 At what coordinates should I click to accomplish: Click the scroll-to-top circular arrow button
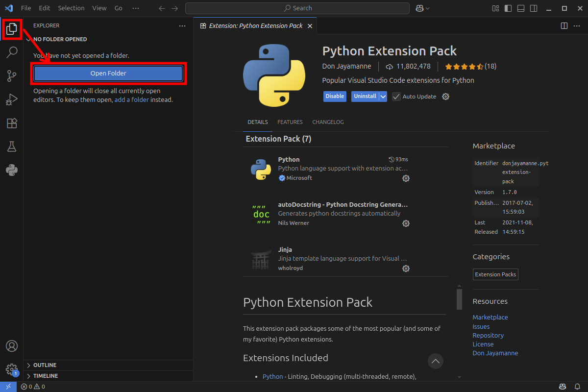pyautogui.click(x=436, y=361)
